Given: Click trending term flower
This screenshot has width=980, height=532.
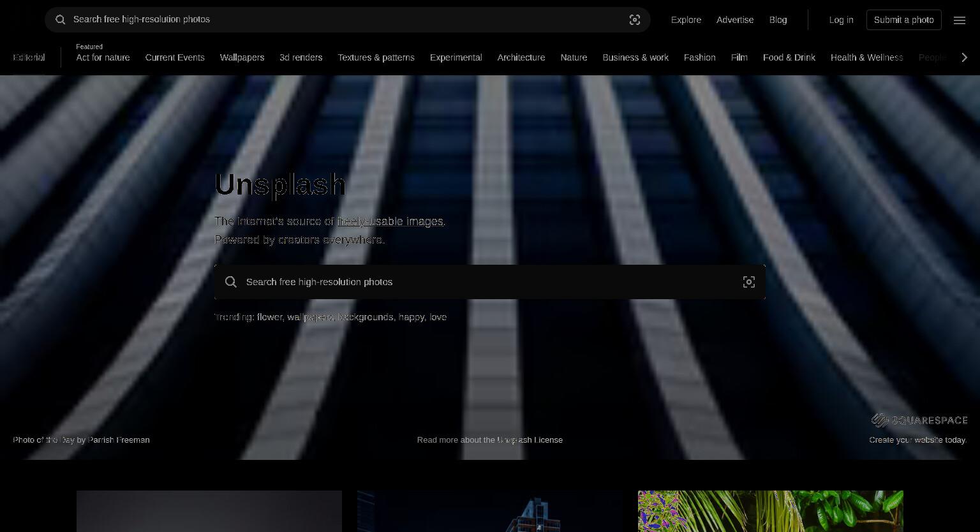Looking at the screenshot, I should [269, 317].
